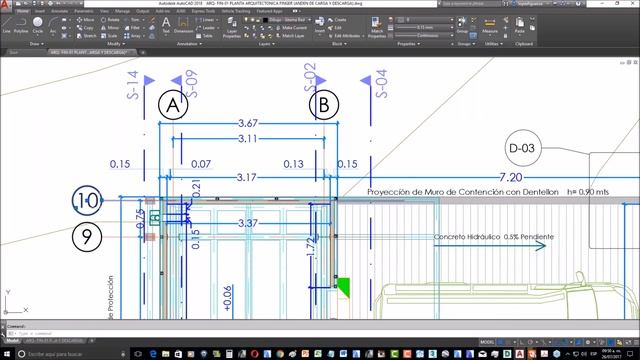640x360 pixels.
Task: Click the Fillet tool
Action: pyautogui.click(x=132, y=28)
